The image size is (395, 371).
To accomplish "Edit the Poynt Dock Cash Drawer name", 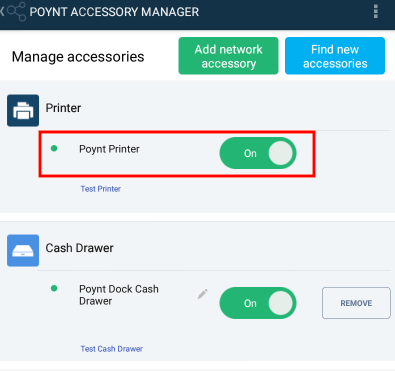I will coord(202,294).
